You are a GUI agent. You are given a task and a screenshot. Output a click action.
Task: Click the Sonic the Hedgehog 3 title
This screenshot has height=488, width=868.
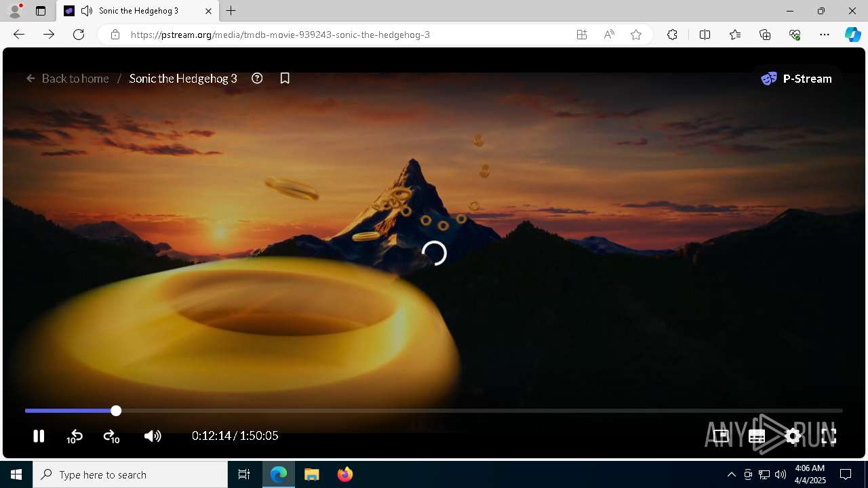[183, 79]
